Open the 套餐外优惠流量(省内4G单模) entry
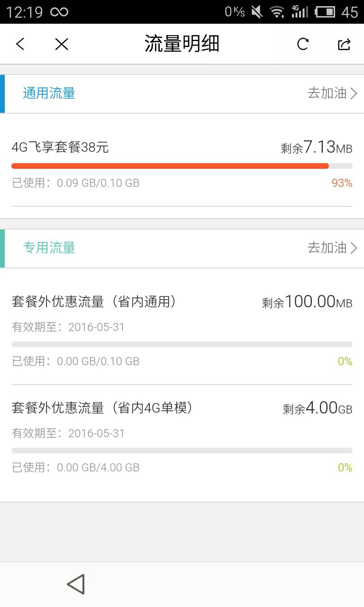 pos(102,408)
